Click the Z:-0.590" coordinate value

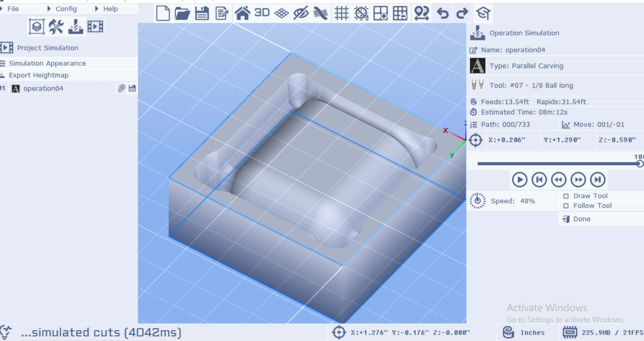(x=617, y=140)
